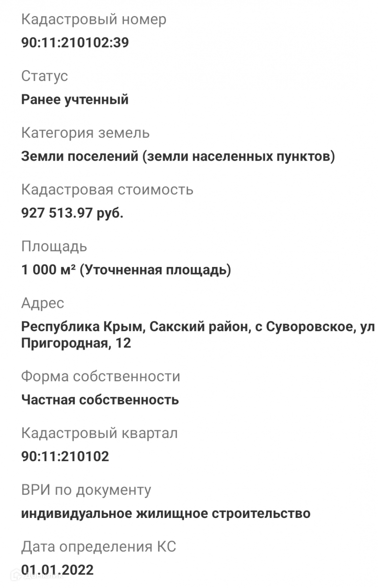Select the "Земли поселений" category value
378x588 pixels.
point(178,156)
